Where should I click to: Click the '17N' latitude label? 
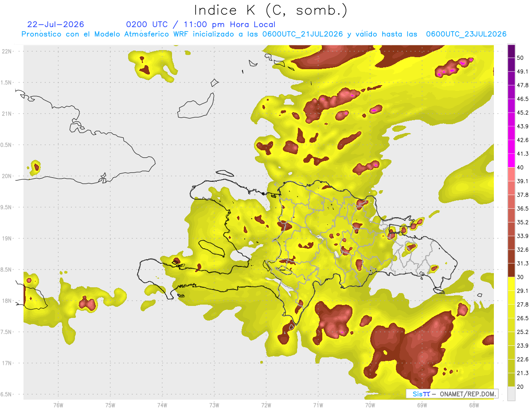[x=7, y=363]
